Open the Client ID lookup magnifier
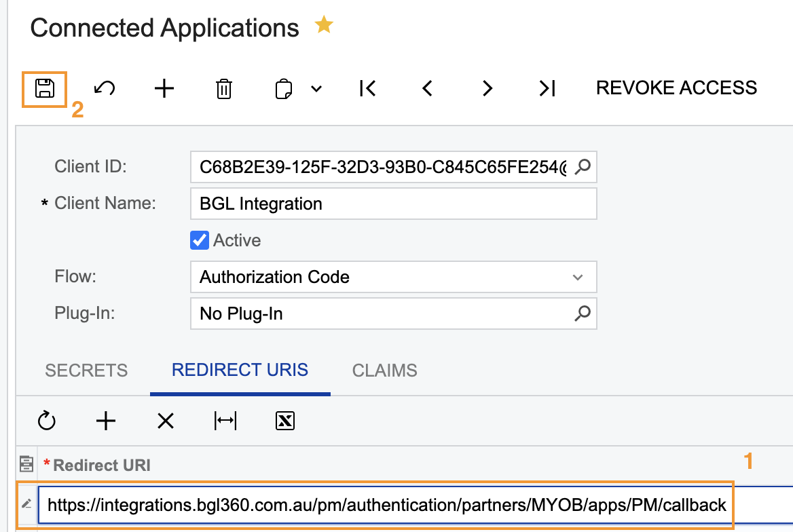Viewport: 793px width, 532px height. point(583,166)
